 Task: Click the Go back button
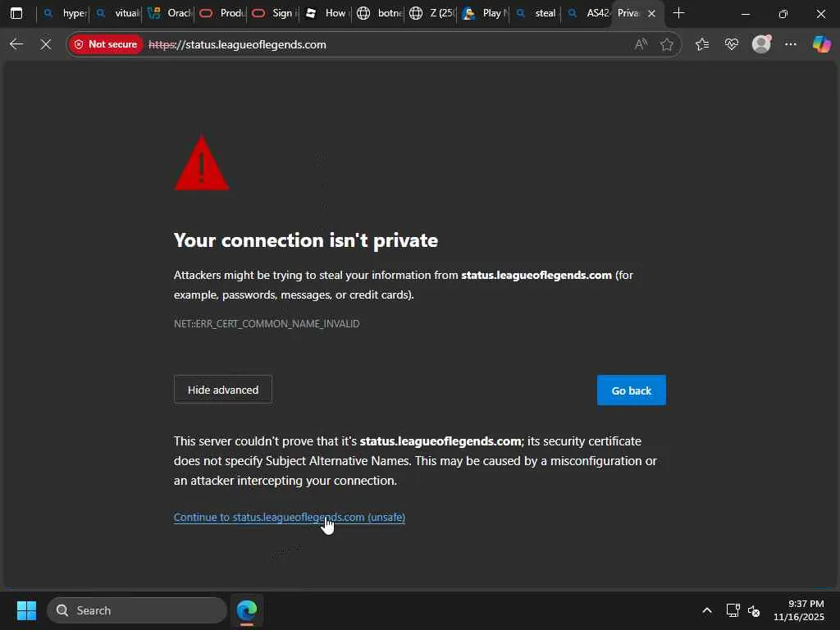(631, 390)
